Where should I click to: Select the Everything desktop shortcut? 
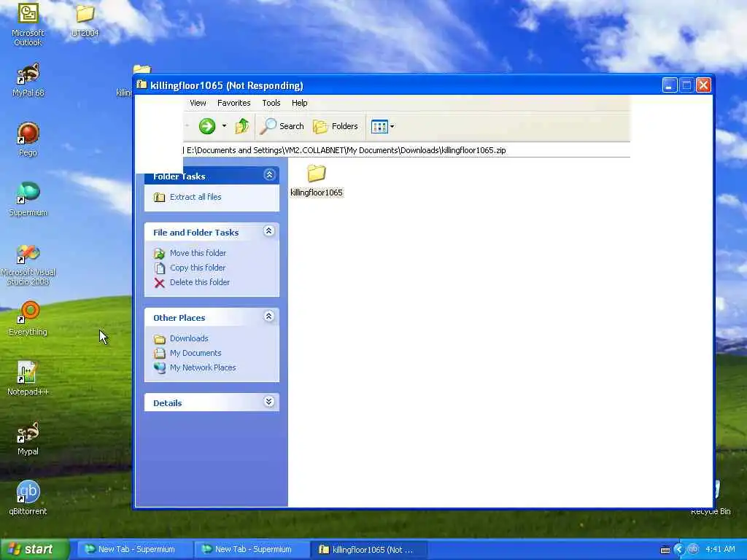pyautogui.click(x=28, y=319)
